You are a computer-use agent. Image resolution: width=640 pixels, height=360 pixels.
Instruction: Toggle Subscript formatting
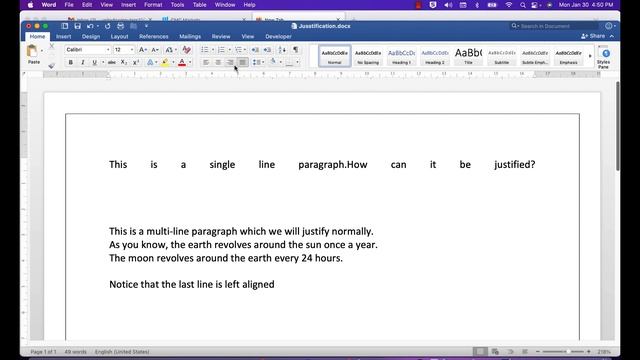point(124,62)
